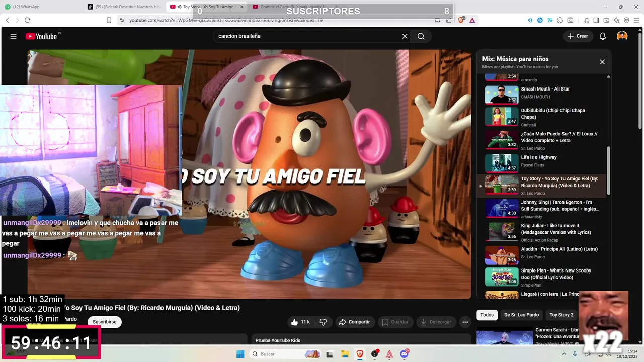The width and height of the screenshot is (644, 362).
Task: Close the Mix playlist panel
Action: 602,62
